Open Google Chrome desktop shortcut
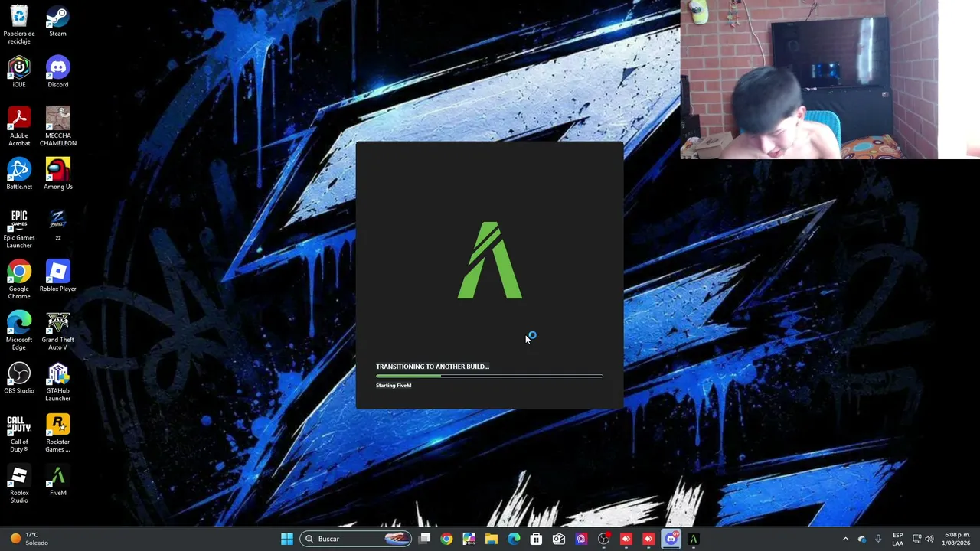Viewport: 980px width, 551px height. 19,280
